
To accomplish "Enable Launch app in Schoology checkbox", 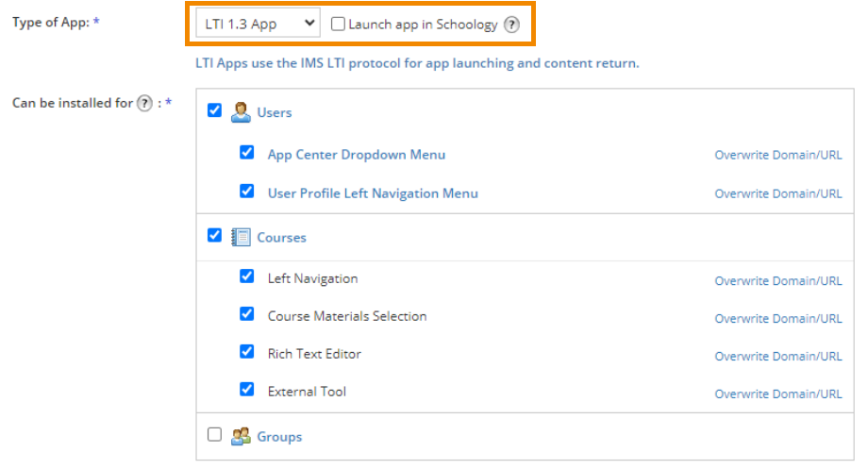I will point(338,25).
